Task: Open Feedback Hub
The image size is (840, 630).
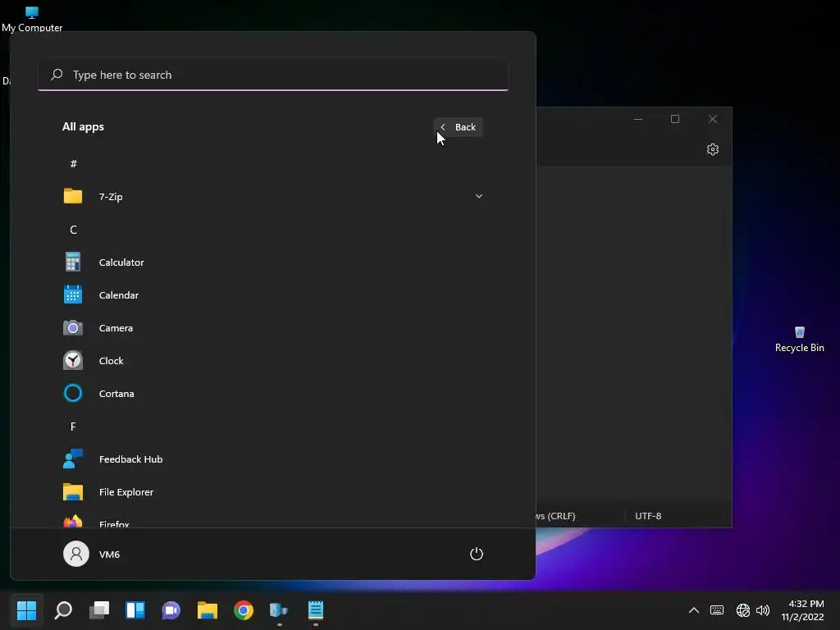Action: coord(273,459)
